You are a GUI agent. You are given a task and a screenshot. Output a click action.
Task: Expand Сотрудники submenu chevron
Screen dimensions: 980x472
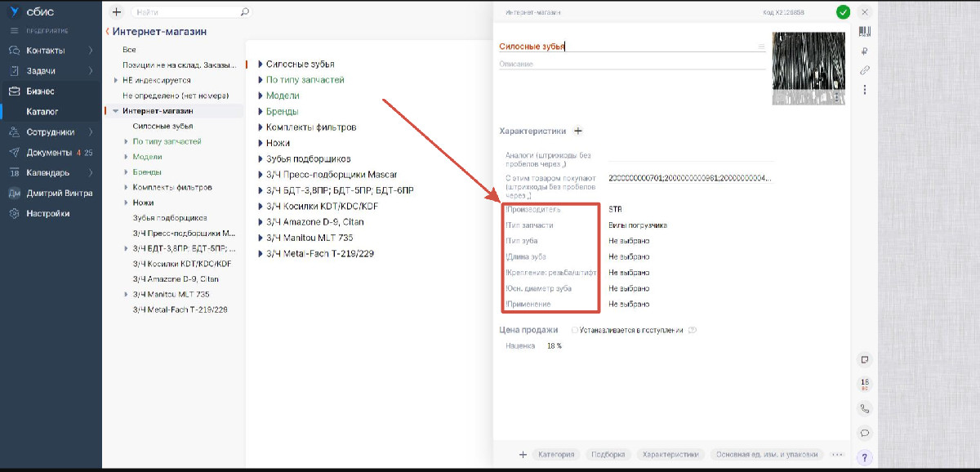(91, 131)
